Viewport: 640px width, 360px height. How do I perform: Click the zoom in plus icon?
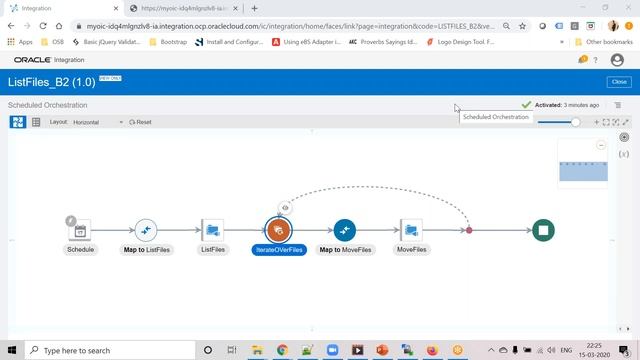point(596,122)
